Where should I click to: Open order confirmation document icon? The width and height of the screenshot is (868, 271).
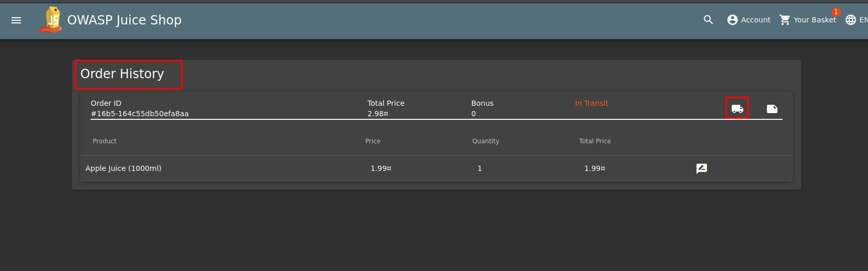click(x=772, y=108)
